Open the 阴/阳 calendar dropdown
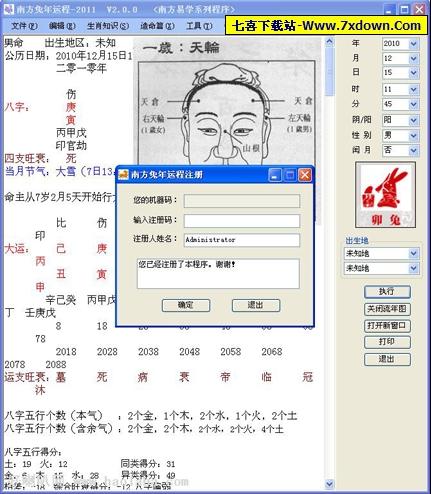The height and width of the screenshot is (494, 431). click(413, 120)
